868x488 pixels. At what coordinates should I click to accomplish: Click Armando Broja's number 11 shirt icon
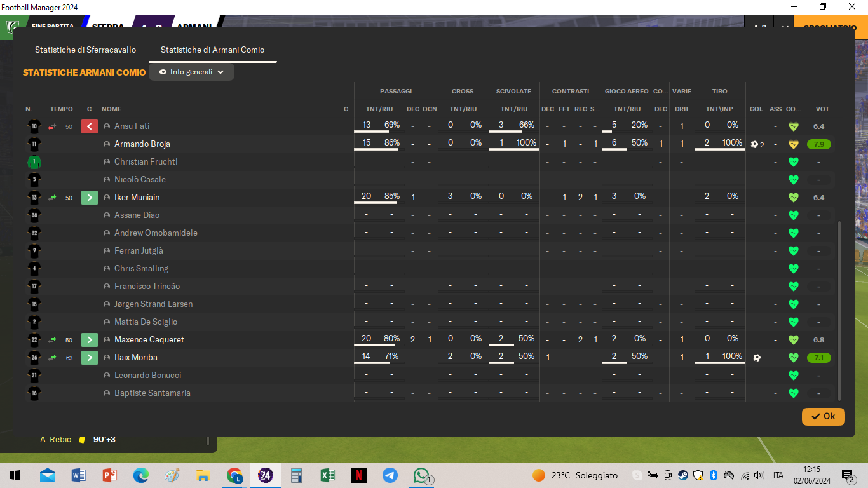(34, 144)
